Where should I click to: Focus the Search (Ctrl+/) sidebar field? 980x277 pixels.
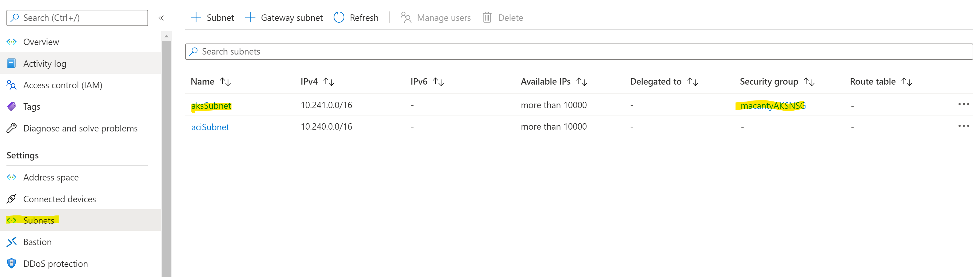[77, 18]
